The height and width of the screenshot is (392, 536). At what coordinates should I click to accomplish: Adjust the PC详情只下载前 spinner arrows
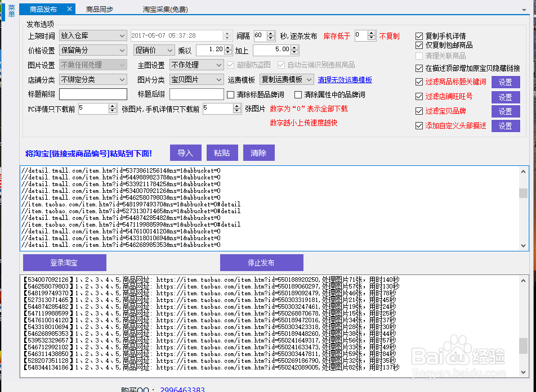(113, 109)
